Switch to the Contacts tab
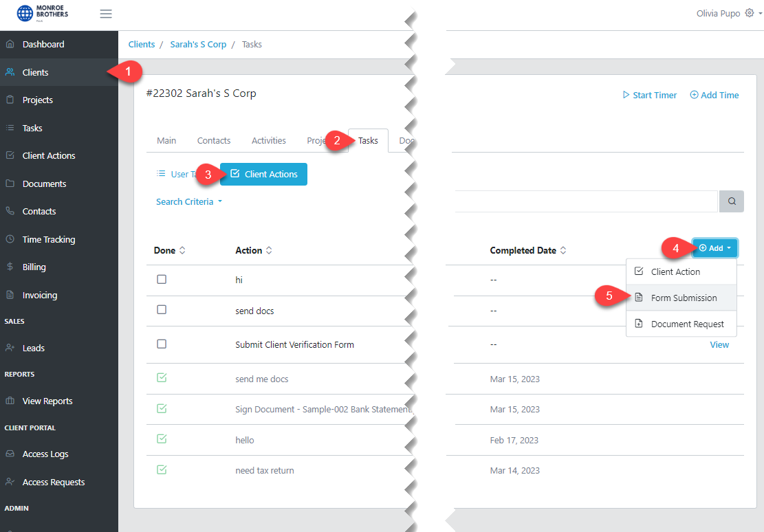The height and width of the screenshot is (532, 764). click(213, 140)
